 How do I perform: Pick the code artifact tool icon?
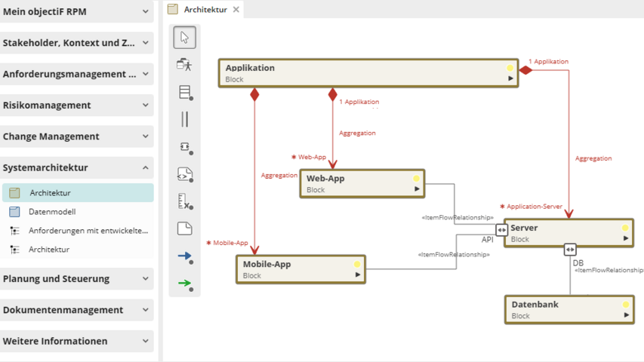pos(184,174)
